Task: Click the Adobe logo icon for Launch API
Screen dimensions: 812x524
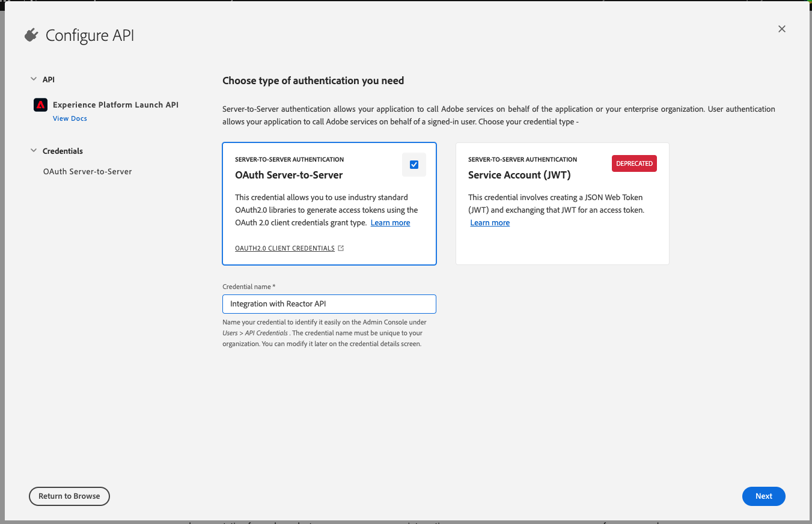Action: (x=40, y=105)
